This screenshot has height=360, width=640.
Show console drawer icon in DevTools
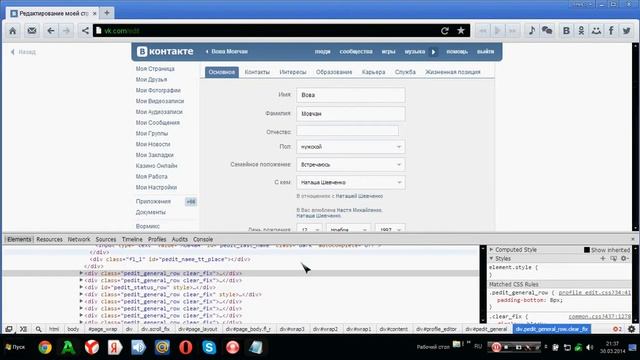pyautogui.click(x=23, y=329)
